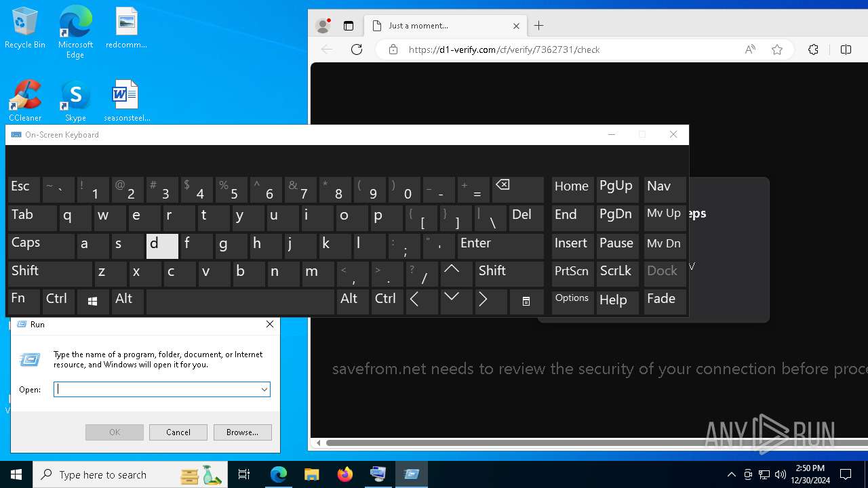This screenshot has height=488, width=868.
Task: Click the Nav key on keyboard
Action: point(665,189)
